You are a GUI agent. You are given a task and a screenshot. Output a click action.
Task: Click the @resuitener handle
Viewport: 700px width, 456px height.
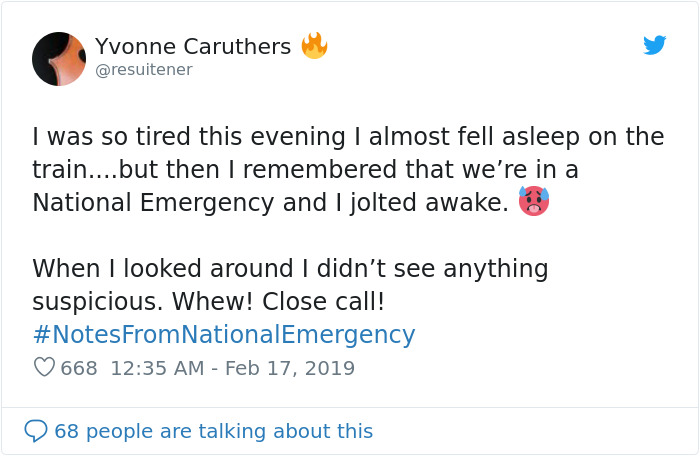coord(143,70)
